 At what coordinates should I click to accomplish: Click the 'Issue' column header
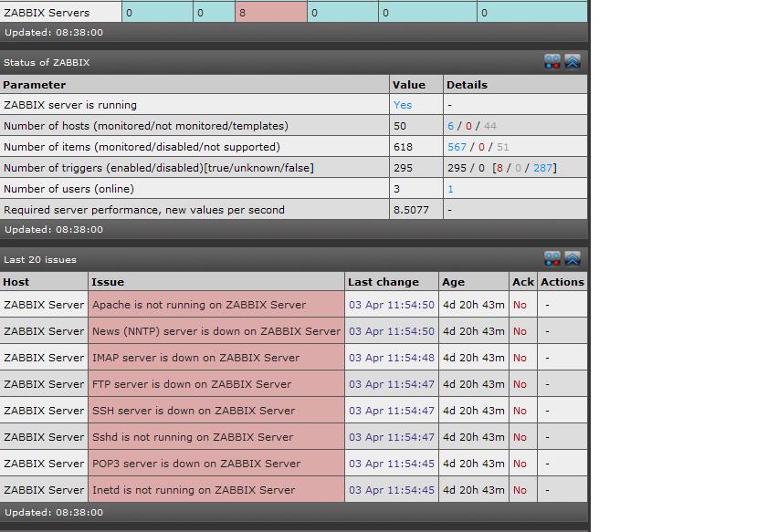[x=108, y=282]
